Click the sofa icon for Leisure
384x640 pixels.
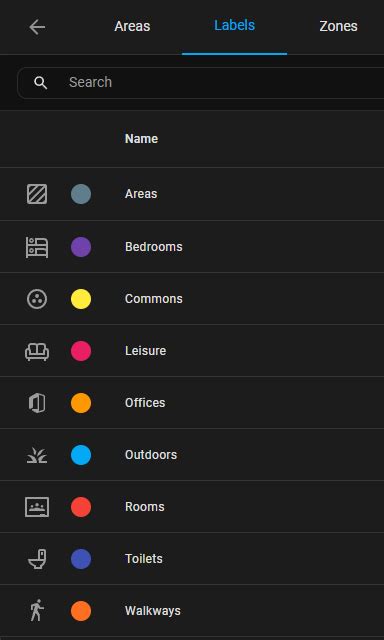pos(37,351)
